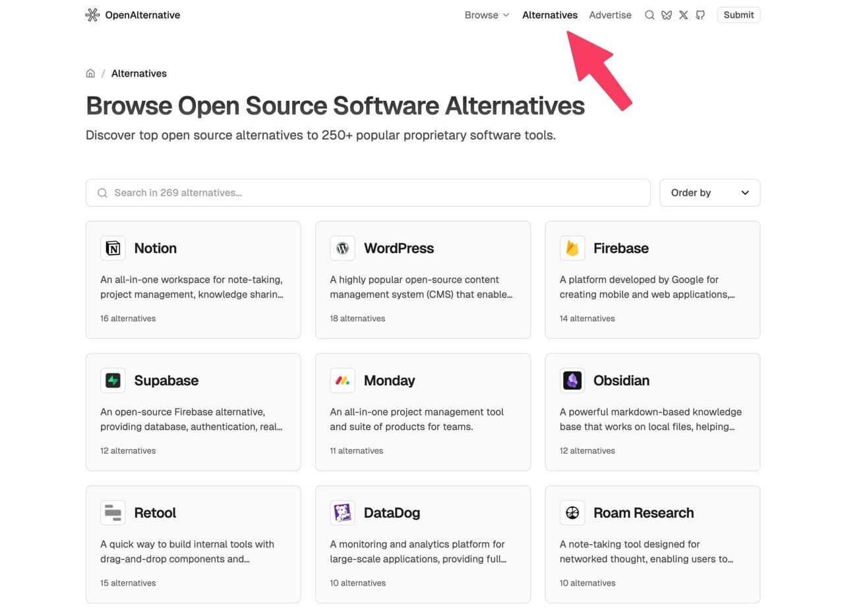
Task: Click the OpenAlternative asterisk logo icon
Action: pos(92,15)
